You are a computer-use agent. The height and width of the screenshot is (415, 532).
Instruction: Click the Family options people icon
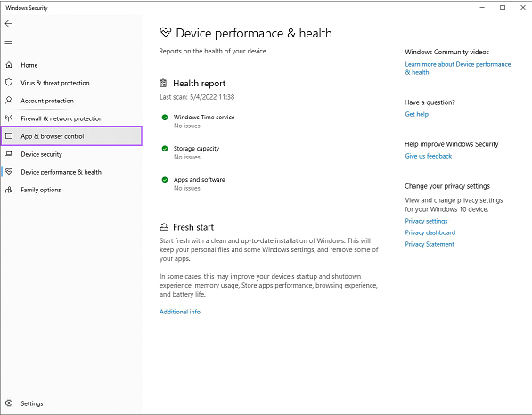click(x=9, y=190)
